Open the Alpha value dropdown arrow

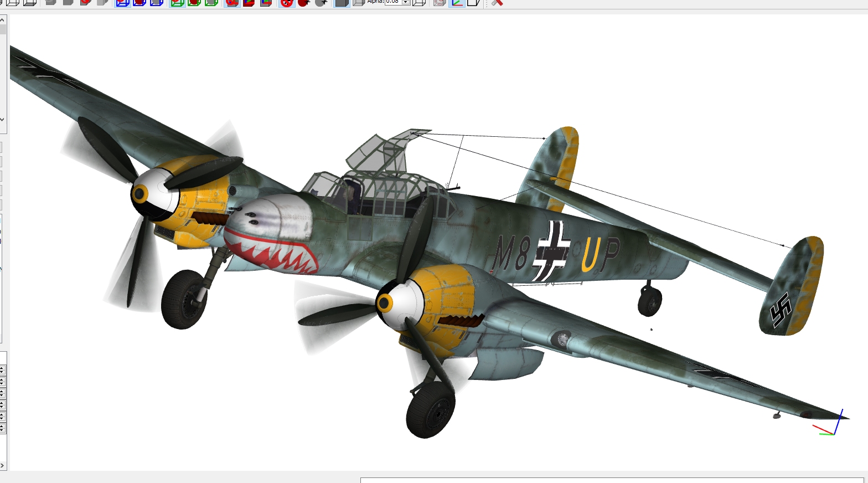point(406,2)
